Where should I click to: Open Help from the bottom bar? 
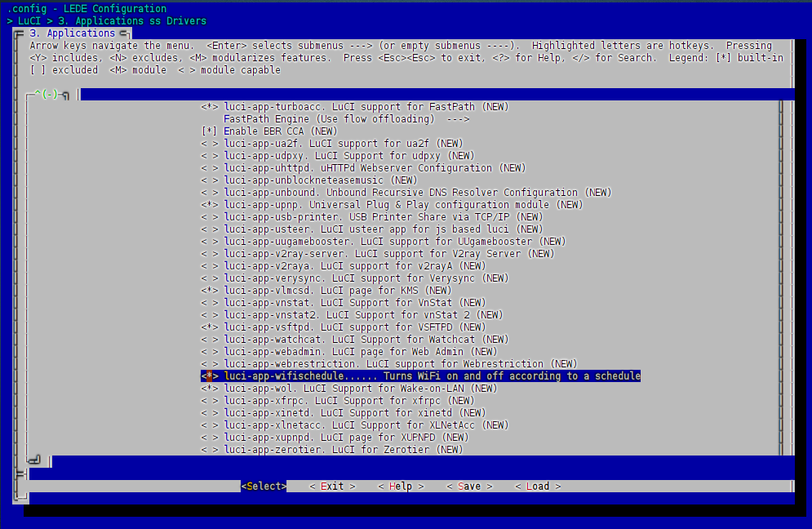[x=401, y=487]
